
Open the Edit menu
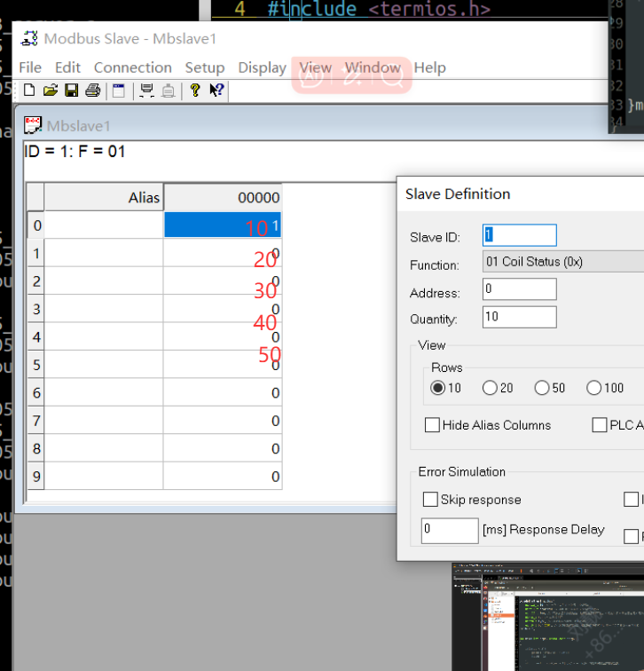(67, 67)
